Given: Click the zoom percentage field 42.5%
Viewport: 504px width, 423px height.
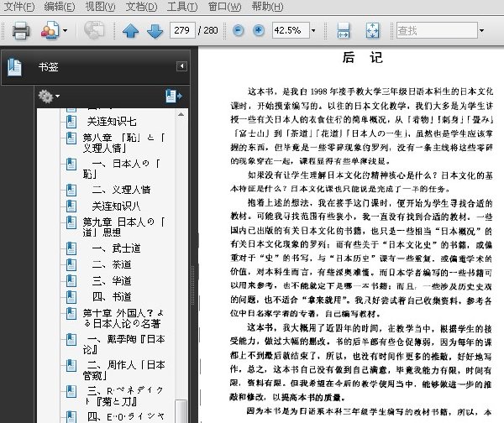Looking at the screenshot, I should pos(291,30).
